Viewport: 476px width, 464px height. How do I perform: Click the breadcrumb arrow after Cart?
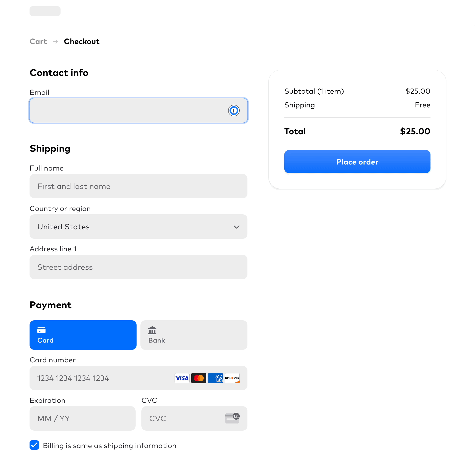point(55,42)
